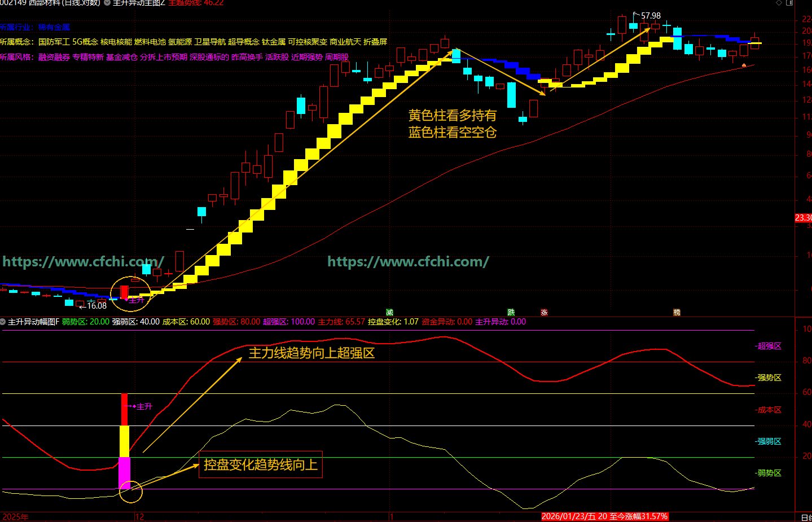Click the 可控核聚变 concept tag
Image resolution: width=812 pixels, height=522 pixels.
(308, 42)
